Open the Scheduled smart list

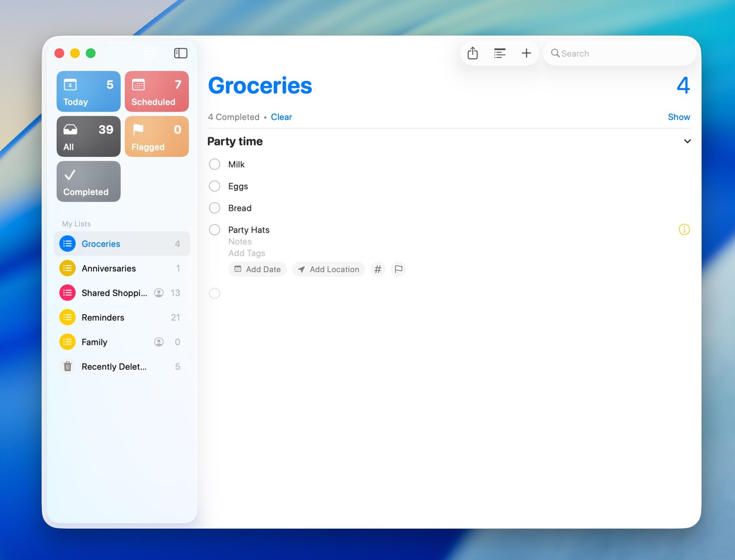157,91
